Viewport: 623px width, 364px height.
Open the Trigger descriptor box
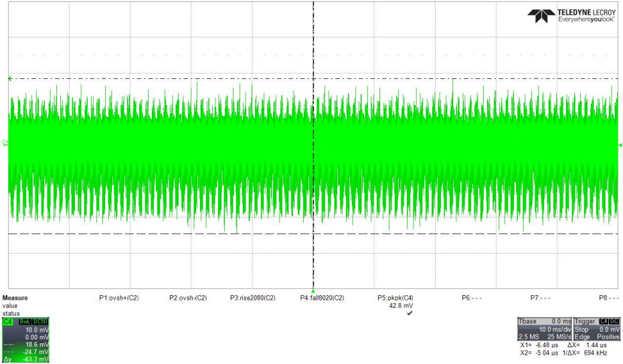(597, 329)
